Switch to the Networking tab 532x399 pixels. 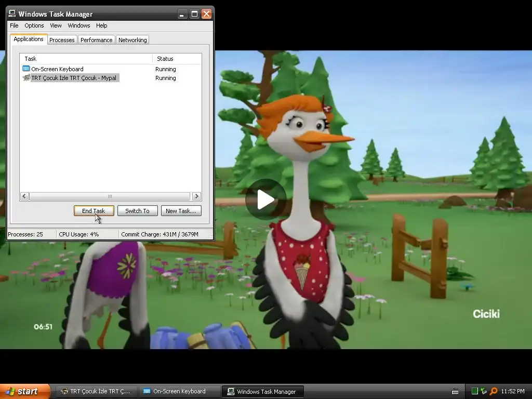click(132, 40)
